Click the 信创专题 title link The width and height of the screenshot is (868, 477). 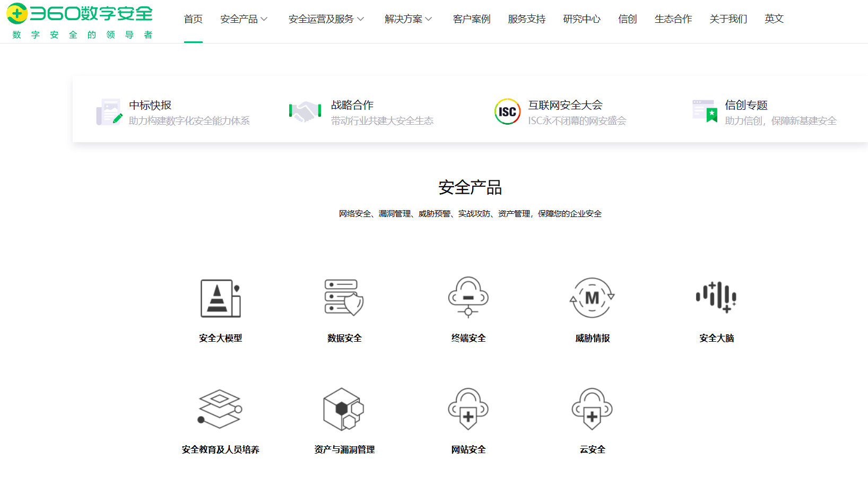tap(747, 105)
